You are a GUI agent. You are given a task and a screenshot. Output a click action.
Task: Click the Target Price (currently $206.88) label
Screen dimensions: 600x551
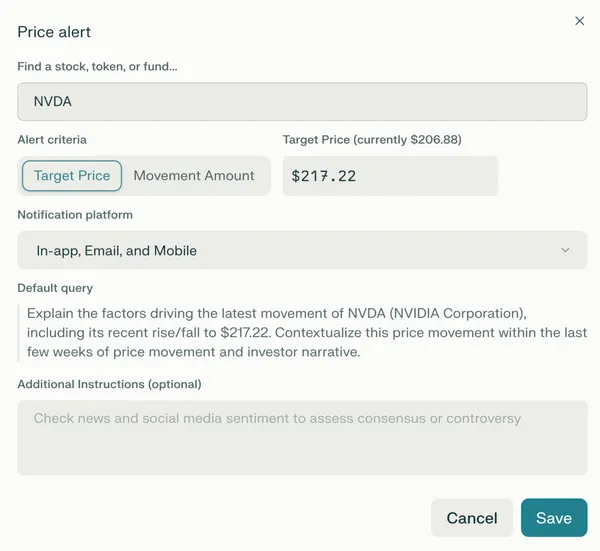pos(372,140)
